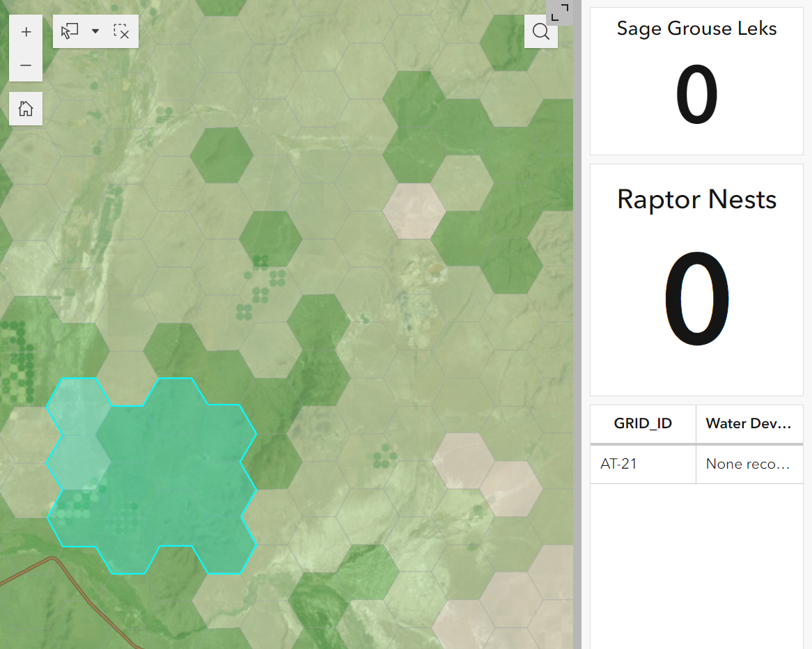
Task: Open the map search magnifier
Action: [x=541, y=31]
